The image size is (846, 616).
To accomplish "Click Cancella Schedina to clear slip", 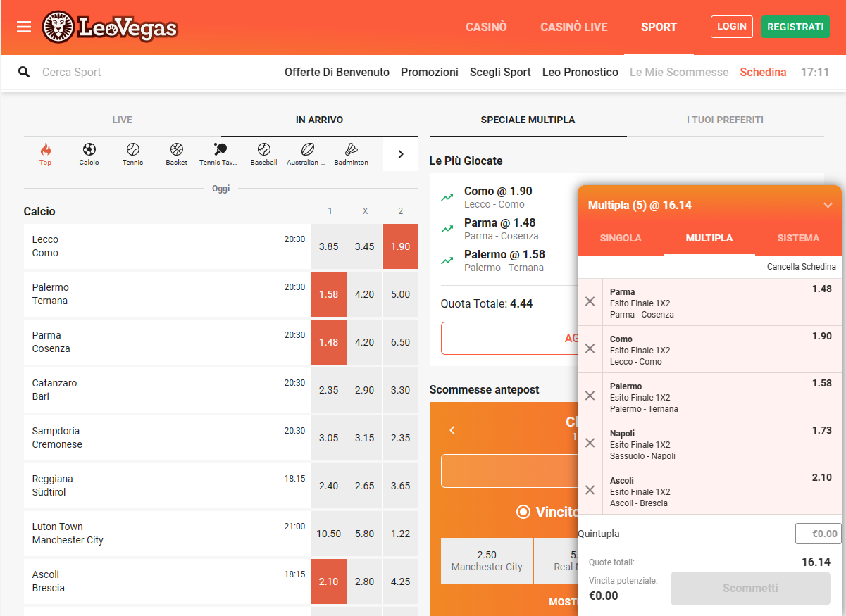I will 802,267.
